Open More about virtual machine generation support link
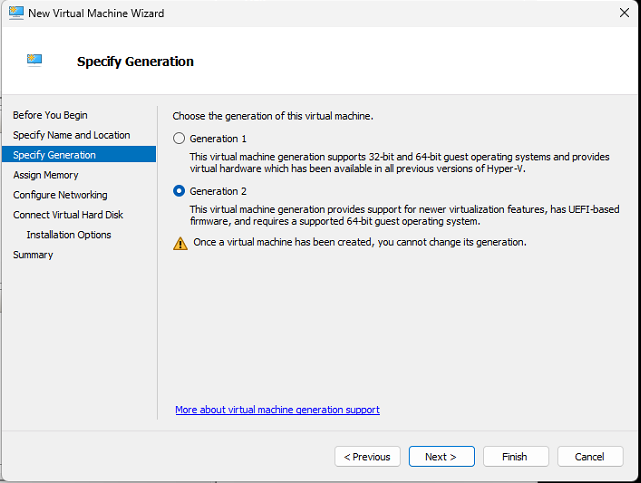The height and width of the screenshot is (483, 641). (278, 410)
